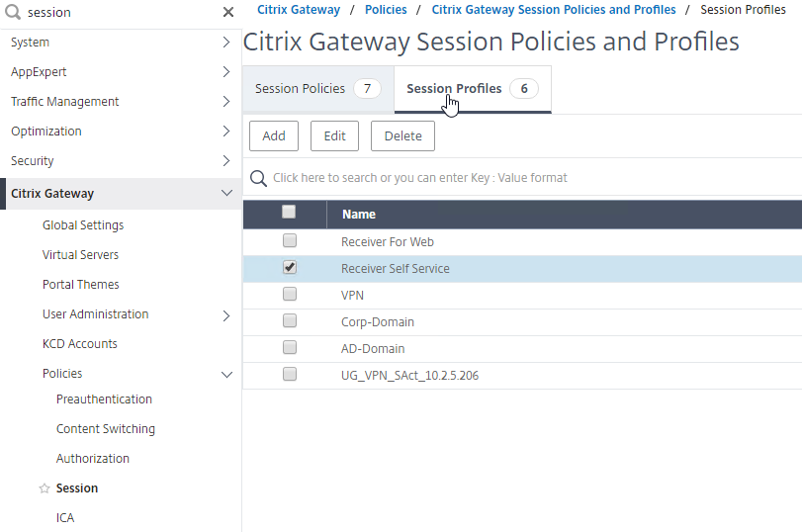Click the search magnifier icon in sidebar
Viewport: 802px width, 532px height.
[13, 12]
